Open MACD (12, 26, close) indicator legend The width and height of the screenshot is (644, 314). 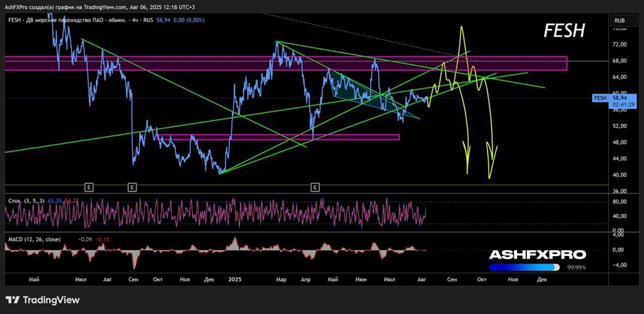tap(35, 239)
